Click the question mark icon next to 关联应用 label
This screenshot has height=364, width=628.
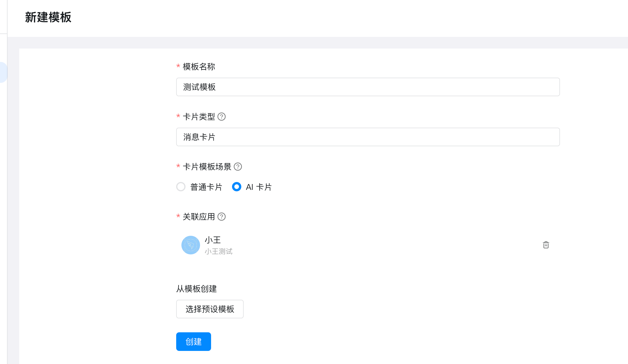pos(222,217)
